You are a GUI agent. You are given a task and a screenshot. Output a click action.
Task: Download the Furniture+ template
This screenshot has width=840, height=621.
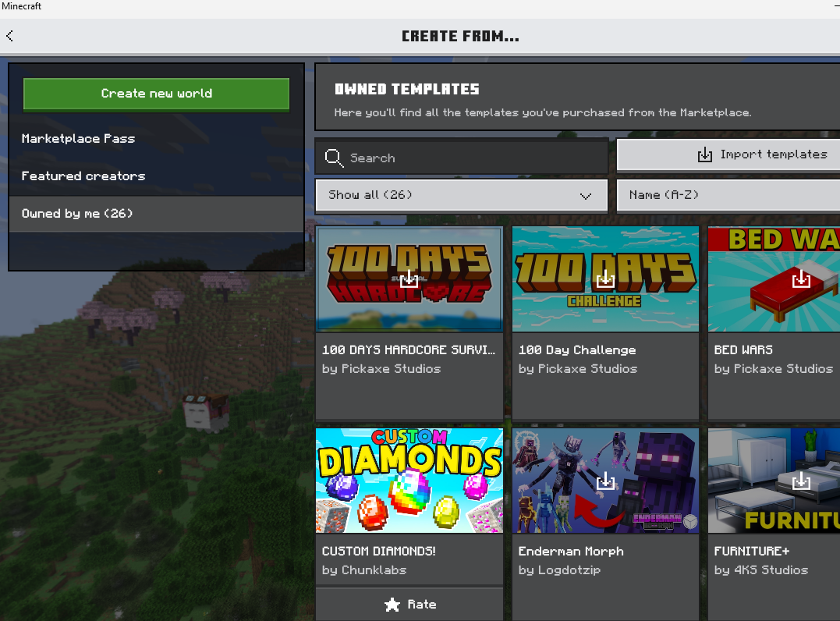801,481
